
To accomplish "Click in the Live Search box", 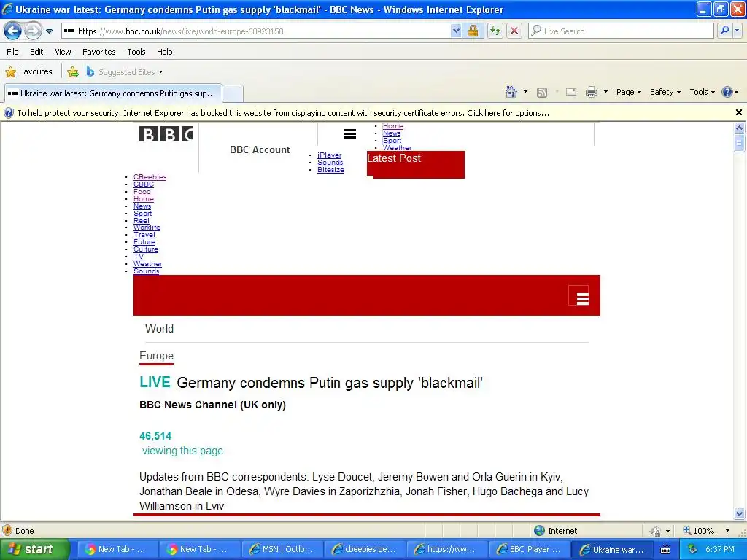I will [622, 31].
